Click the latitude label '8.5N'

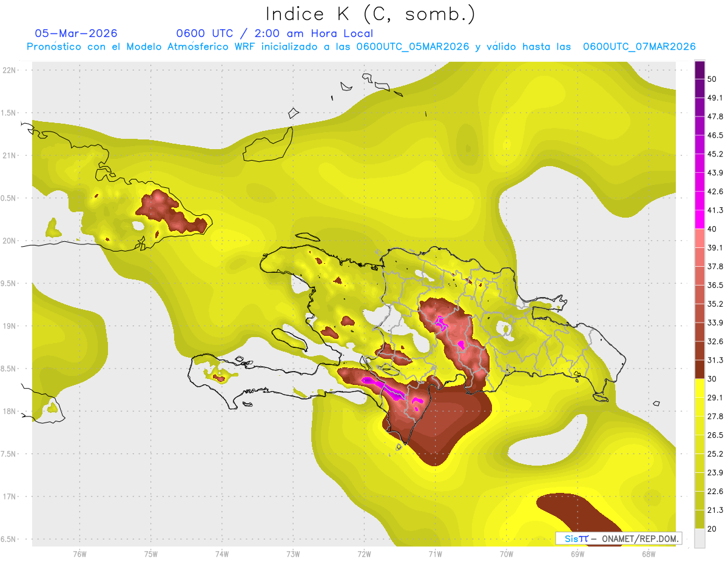9,369
